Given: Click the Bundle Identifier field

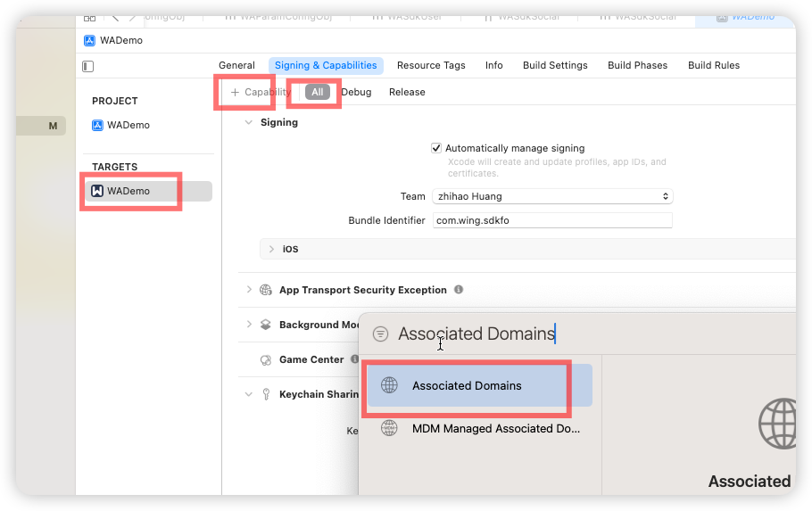Looking at the screenshot, I should (552, 220).
